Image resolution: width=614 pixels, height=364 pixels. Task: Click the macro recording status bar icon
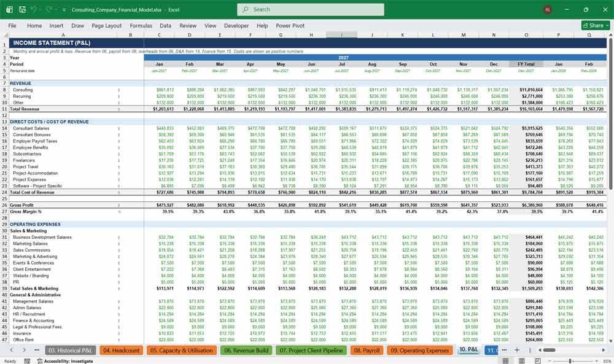[27, 361]
